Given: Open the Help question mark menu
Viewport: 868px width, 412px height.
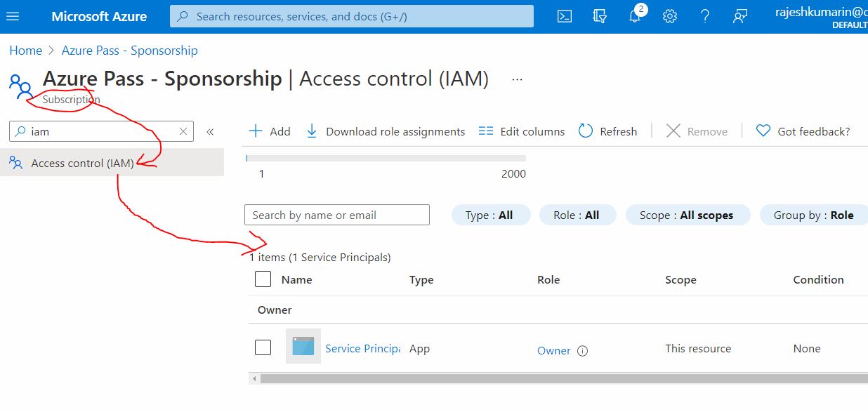Looking at the screenshot, I should [x=705, y=16].
